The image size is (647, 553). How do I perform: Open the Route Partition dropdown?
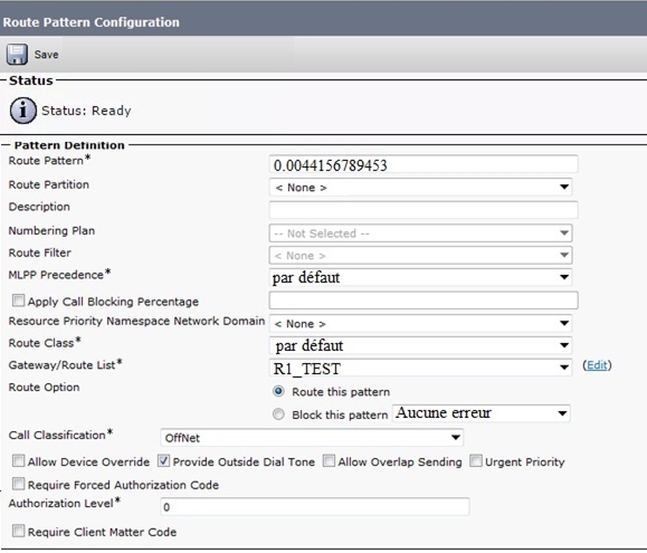click(x=420, y=186)
